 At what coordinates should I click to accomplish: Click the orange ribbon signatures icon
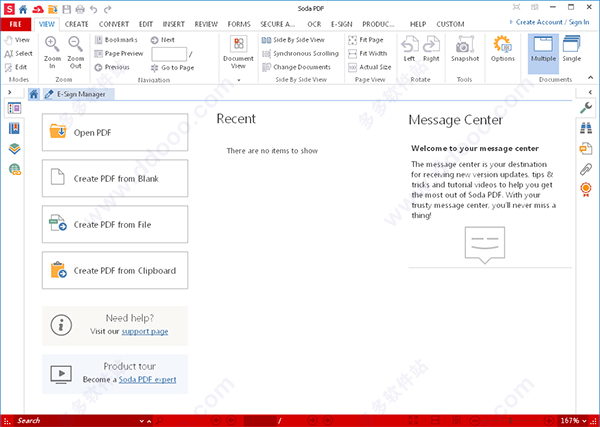point(586,189)
